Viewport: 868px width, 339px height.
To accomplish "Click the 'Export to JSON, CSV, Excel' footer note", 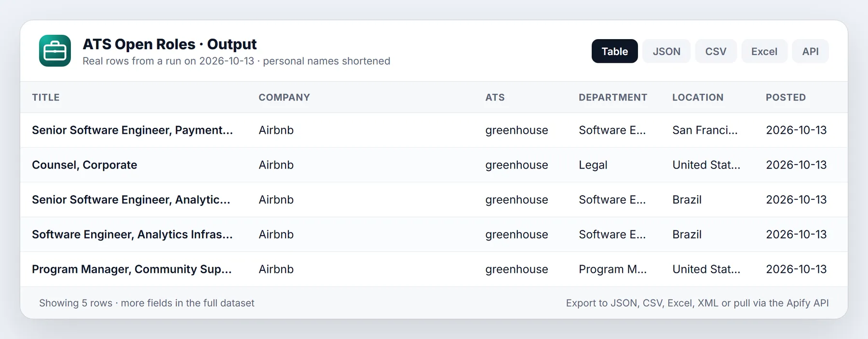I will point(697,303).
